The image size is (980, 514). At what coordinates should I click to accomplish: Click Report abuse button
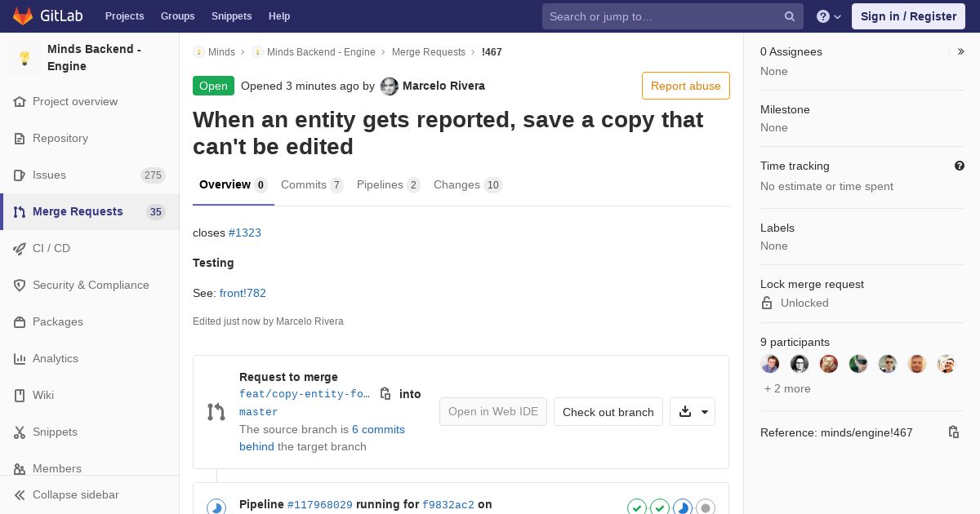click(686, 86)
